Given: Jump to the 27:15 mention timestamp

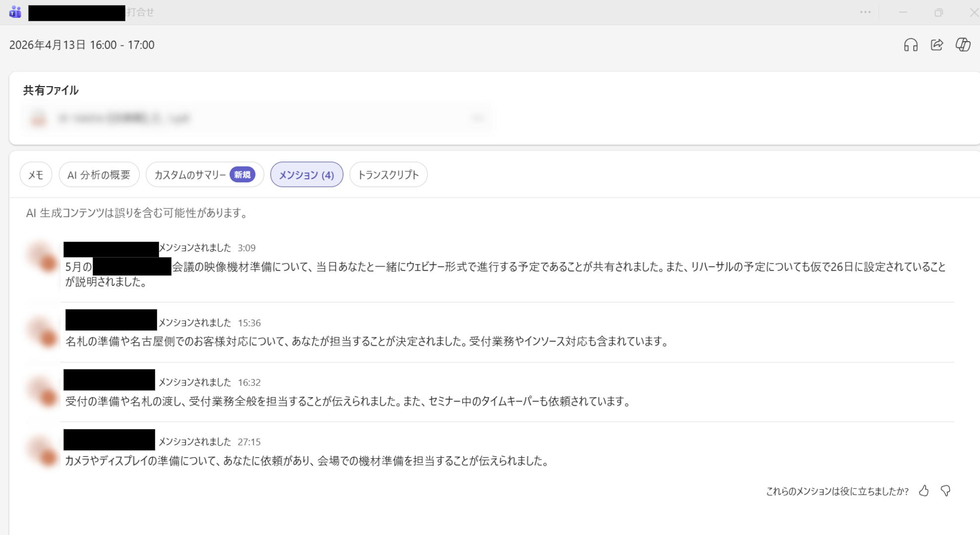Looking at the screenshot, I should coord(249,442).
